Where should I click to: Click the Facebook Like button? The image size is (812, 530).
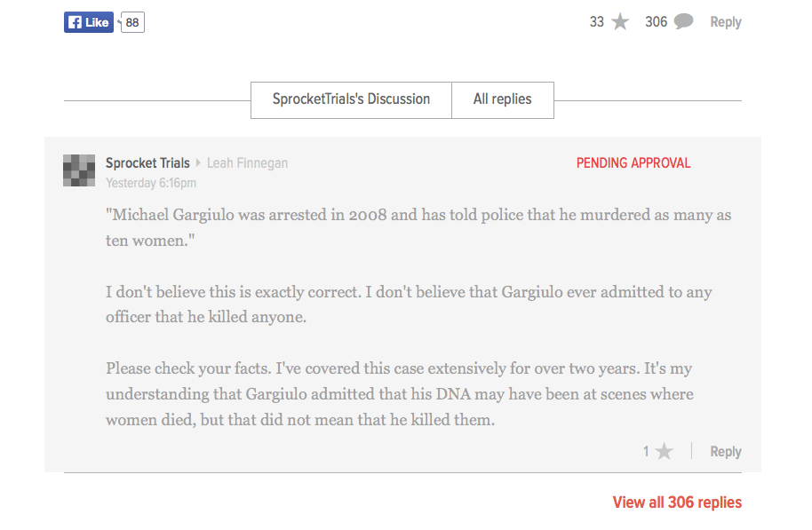tap(89, 22)
